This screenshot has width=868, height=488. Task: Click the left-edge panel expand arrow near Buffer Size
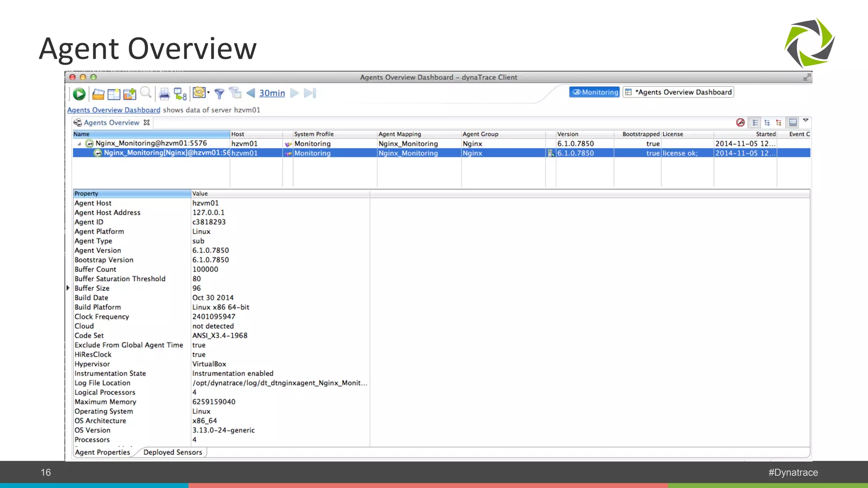click(x=68, y=288)
